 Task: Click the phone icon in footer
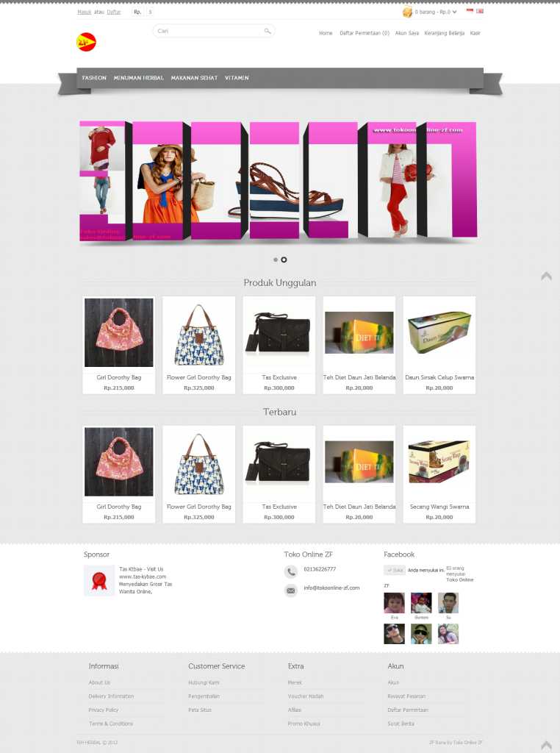[x=291, y=571]
